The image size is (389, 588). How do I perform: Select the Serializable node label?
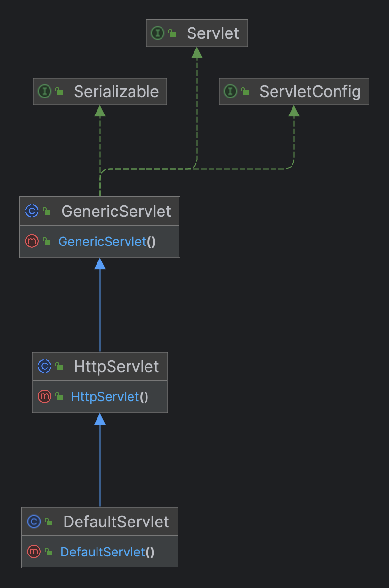click(x=116, y=91)
